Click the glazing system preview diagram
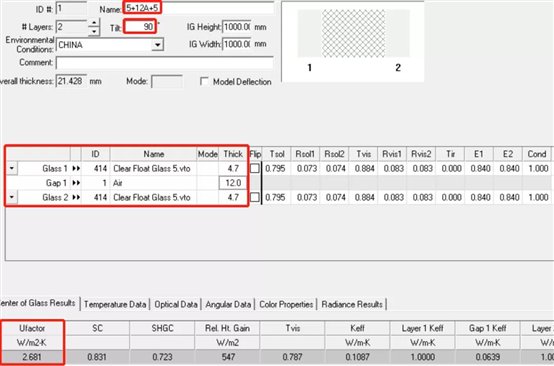The image size is (554, 366). pyautogui.click(x=353, y=42)
